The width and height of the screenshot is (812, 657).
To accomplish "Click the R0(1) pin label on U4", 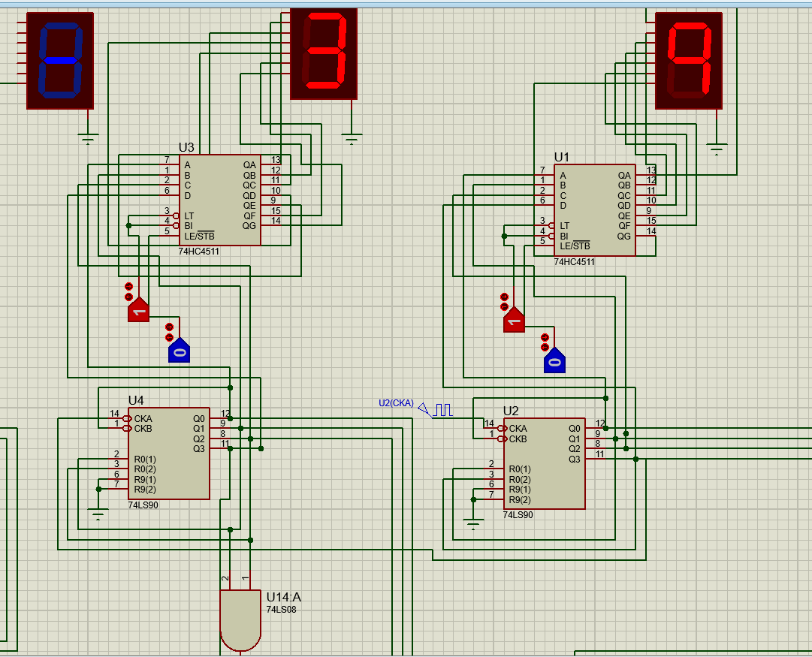I will [145, 460].
